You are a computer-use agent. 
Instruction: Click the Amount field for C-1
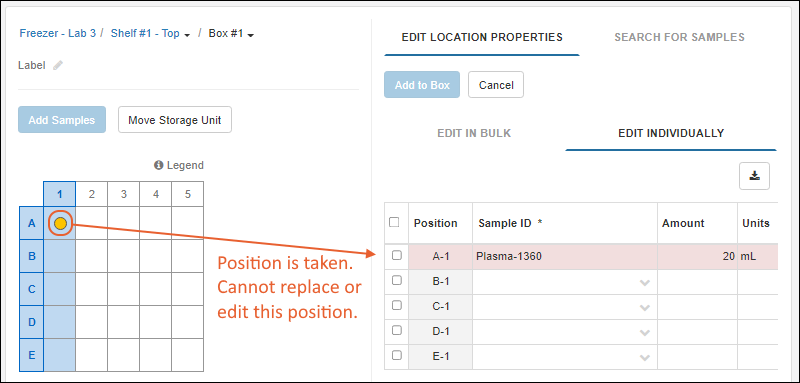click(x=697, y=307)
